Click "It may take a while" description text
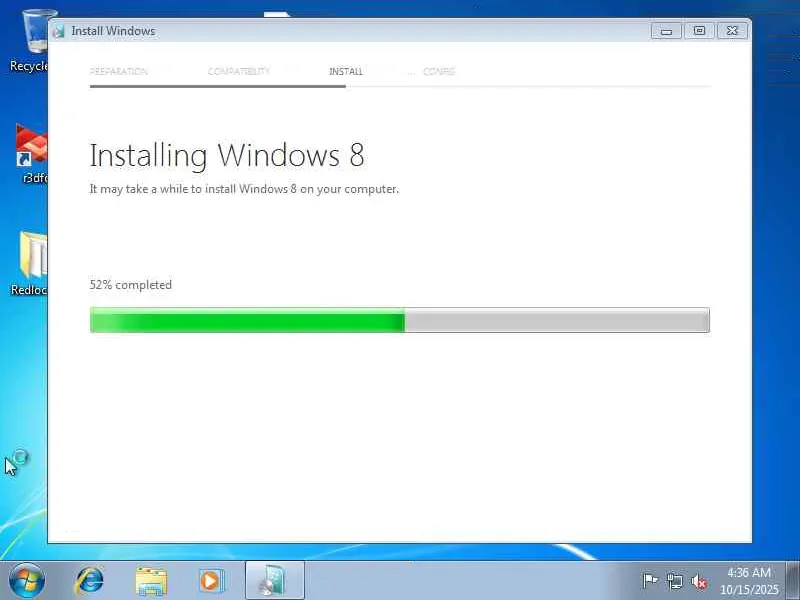Screen dimensions: 800x600 coord(244,189)
